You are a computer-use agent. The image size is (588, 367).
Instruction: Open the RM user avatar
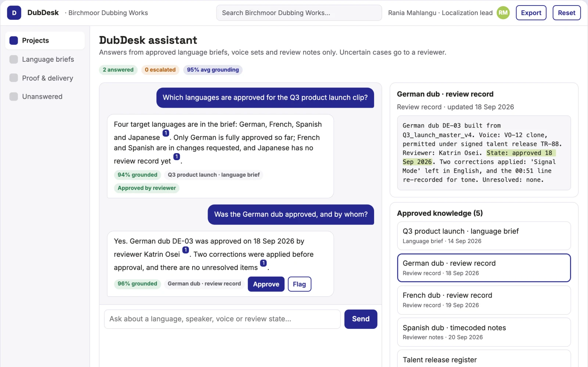(503, 13)
